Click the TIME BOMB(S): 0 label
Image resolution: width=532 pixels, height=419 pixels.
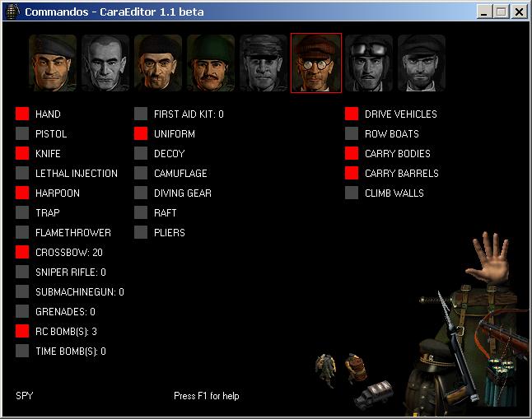tap(71, 351)
